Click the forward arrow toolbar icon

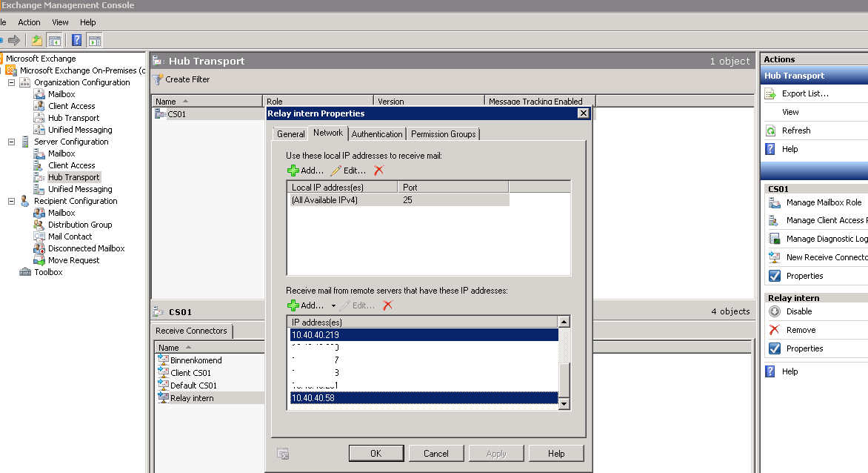pyautogui.click(x=14, y=41)
